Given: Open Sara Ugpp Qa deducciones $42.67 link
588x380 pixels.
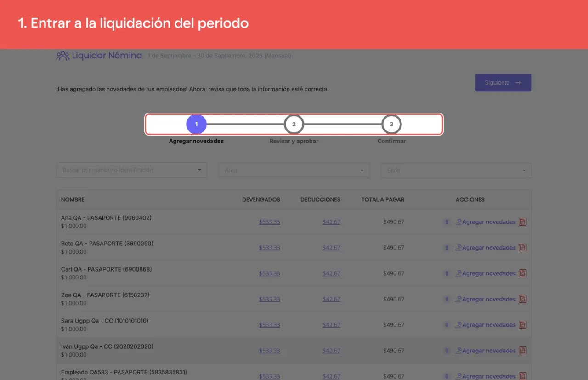Looking at the screenshot, I should [x=331, y=325].
